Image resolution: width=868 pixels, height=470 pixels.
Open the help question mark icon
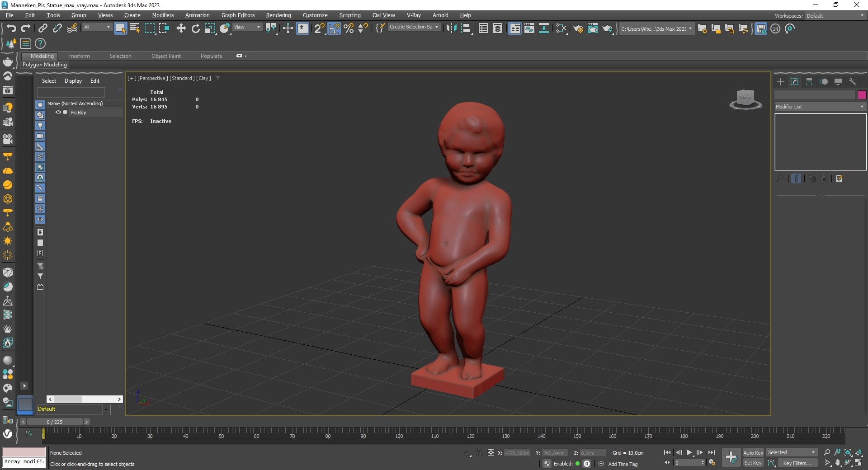pos(40,43)
